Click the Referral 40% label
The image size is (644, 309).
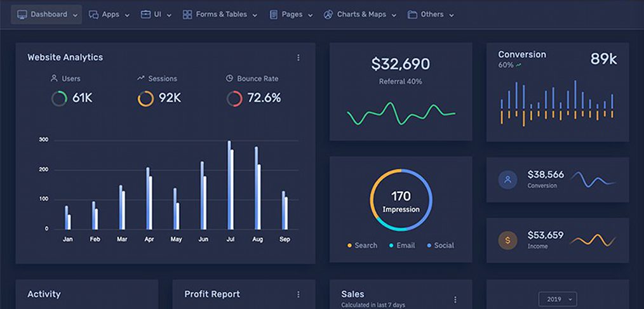coord(401,82)
